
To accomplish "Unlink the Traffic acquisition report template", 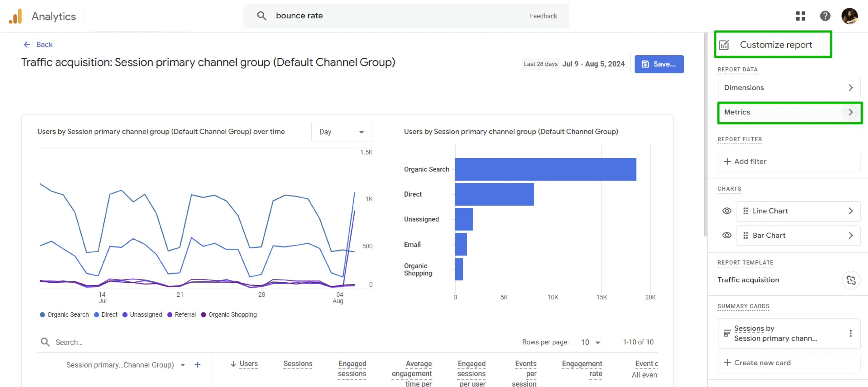I will click(x=851, y=280).
